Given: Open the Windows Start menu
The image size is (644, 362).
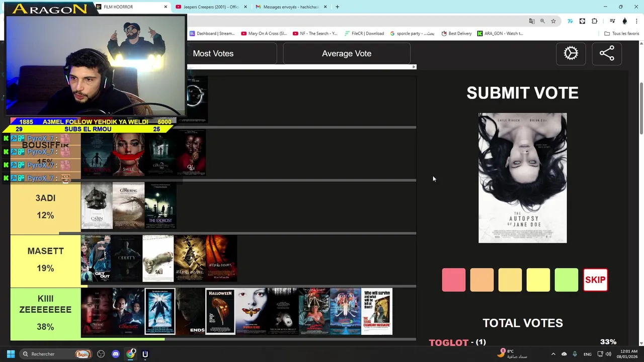Looking at the screenshot, I should [x=11, y=354].
